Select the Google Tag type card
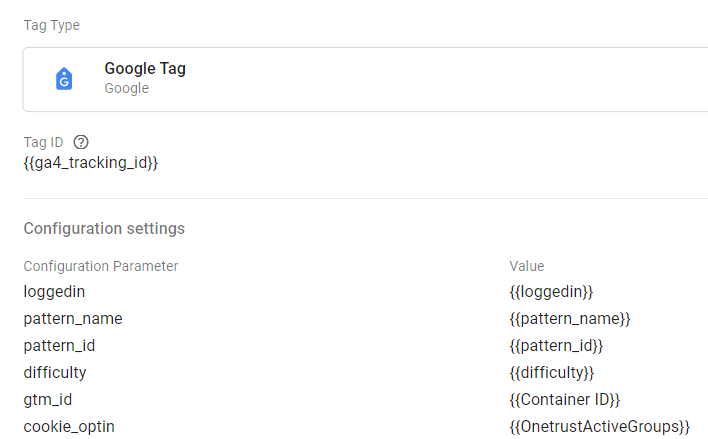708x439 pixels. pos(365,79)
